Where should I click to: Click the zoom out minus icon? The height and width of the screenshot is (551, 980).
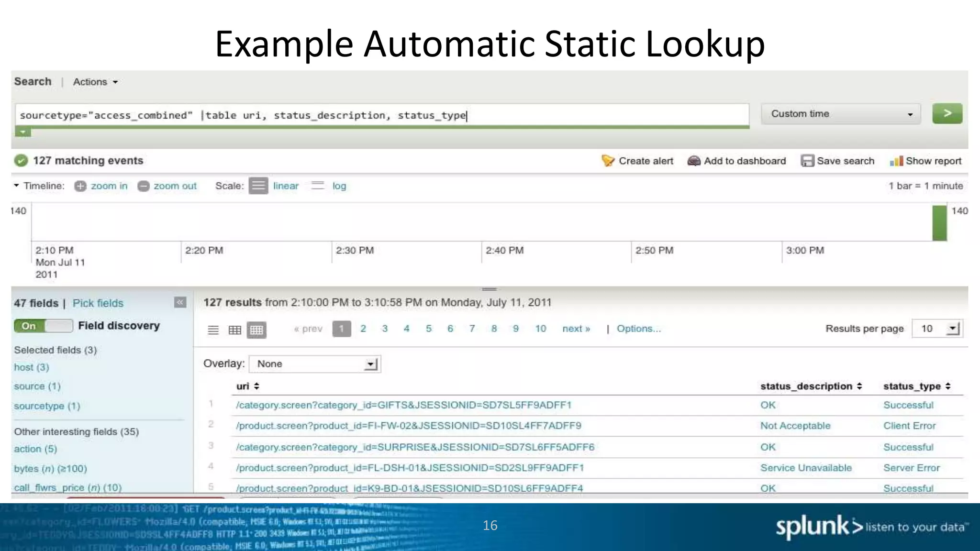click(144, 186)
